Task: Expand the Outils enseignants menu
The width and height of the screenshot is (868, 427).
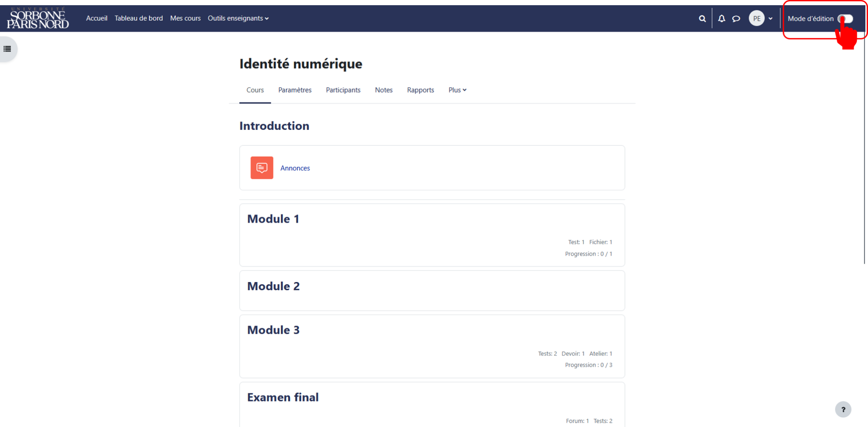Action: [x=238, y=18]
